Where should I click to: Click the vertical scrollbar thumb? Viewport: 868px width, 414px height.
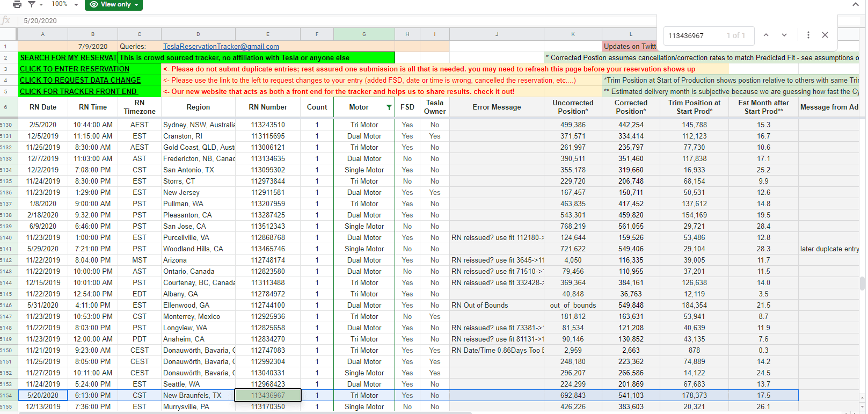(862, 283)
